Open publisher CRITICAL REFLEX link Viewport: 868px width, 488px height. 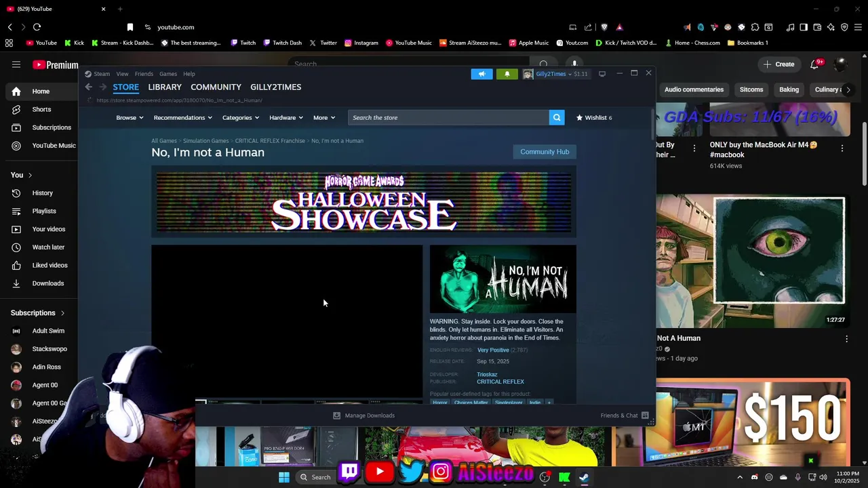(x=500, y=382)
